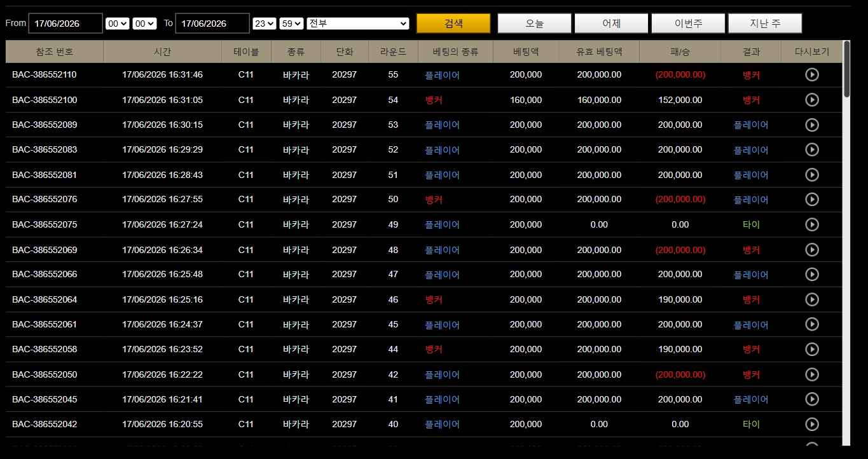Click the 라운드 column header
The image size is (868, 459).
[393, 51]
